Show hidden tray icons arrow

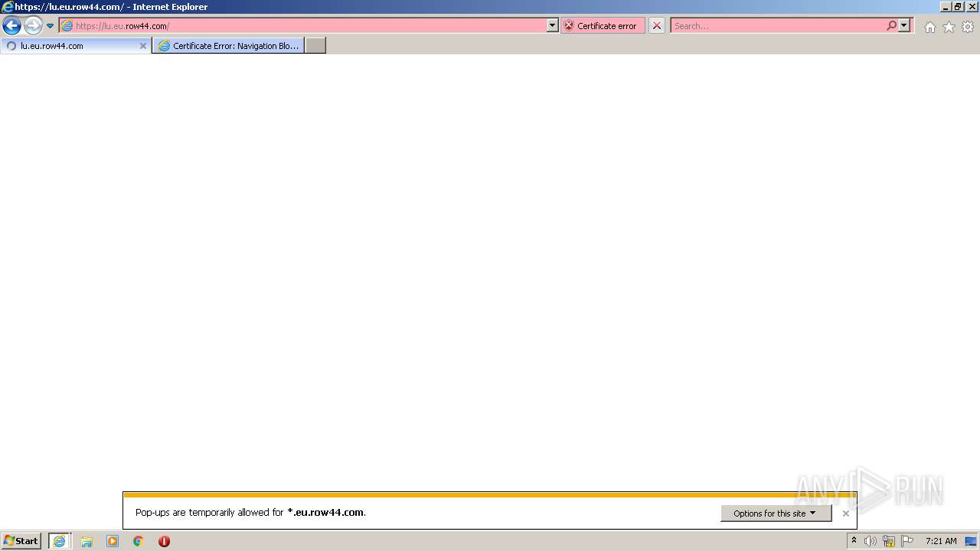point(854,541)
